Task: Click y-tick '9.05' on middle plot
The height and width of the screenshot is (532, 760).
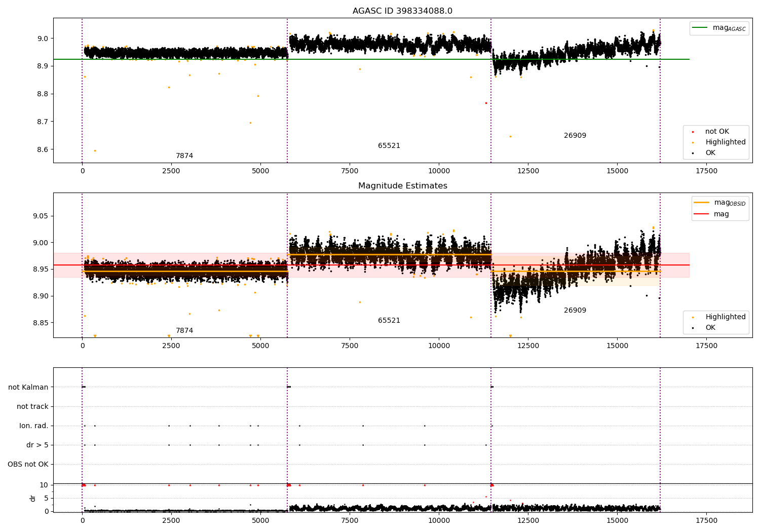Action: [x=41, y=216]
